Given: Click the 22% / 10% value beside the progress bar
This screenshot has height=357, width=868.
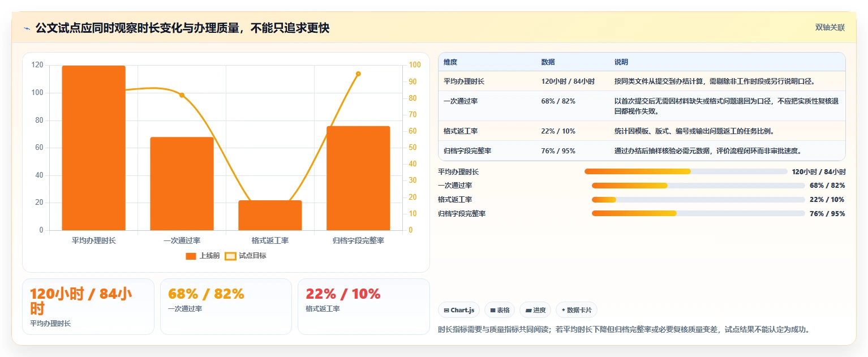Looking at the screenshot, I should tap(827, 199).
